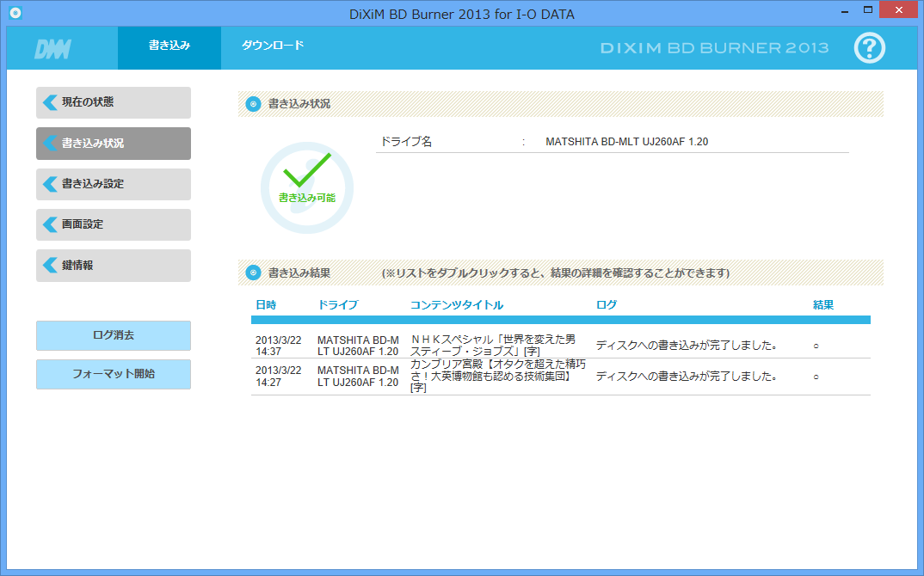Maximize the DiXiM BD Burner window
Viewport: 924px width, 576px height.
(867, 10)
